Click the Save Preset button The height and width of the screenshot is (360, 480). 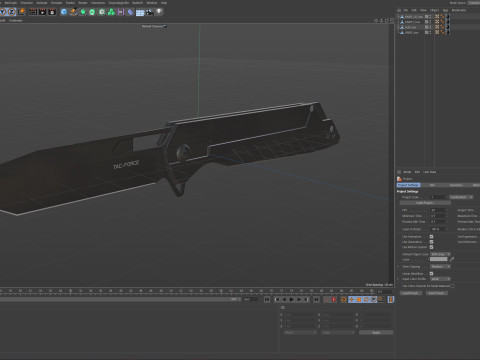point(437,293)
